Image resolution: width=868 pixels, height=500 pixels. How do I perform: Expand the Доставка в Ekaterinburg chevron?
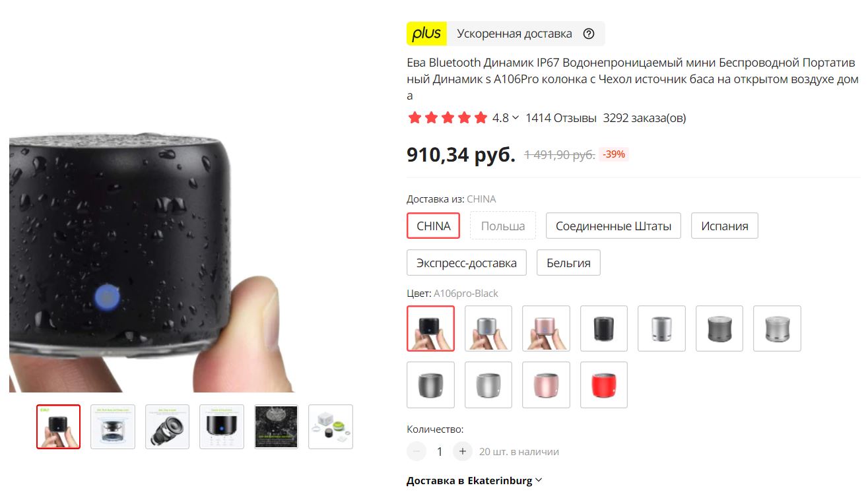pyautogui.click(x=539, y=480)
